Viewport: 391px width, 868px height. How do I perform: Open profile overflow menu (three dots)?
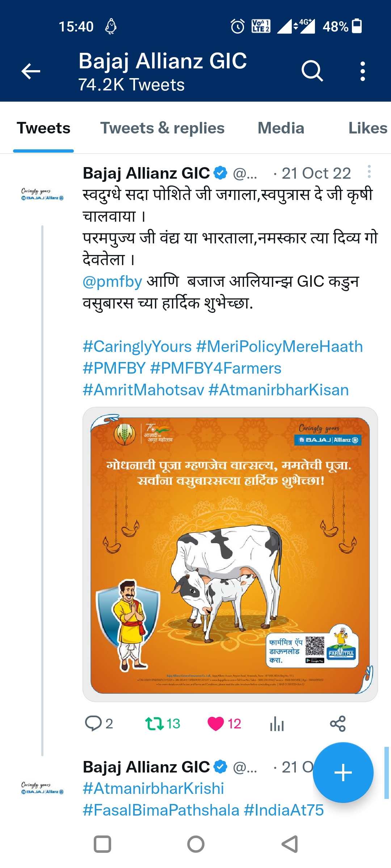[362, 71]
